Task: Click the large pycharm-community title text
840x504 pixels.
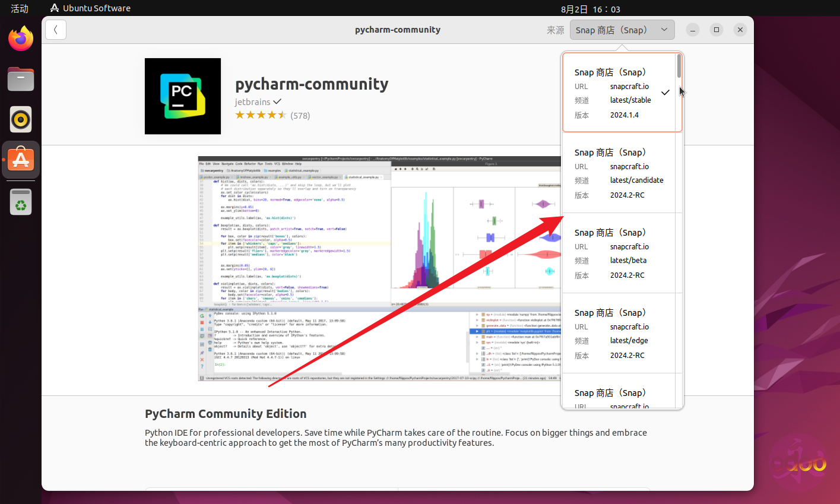Action: (312, 84)
